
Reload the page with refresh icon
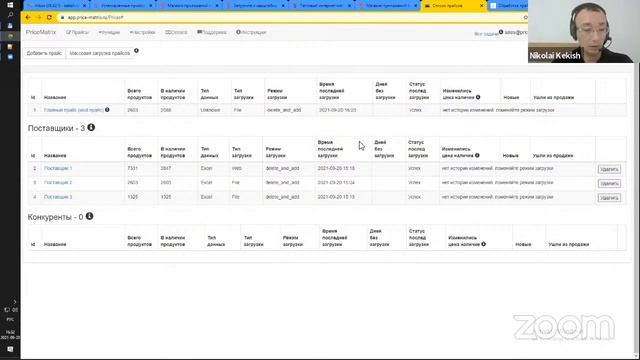[x=49, y=18]
